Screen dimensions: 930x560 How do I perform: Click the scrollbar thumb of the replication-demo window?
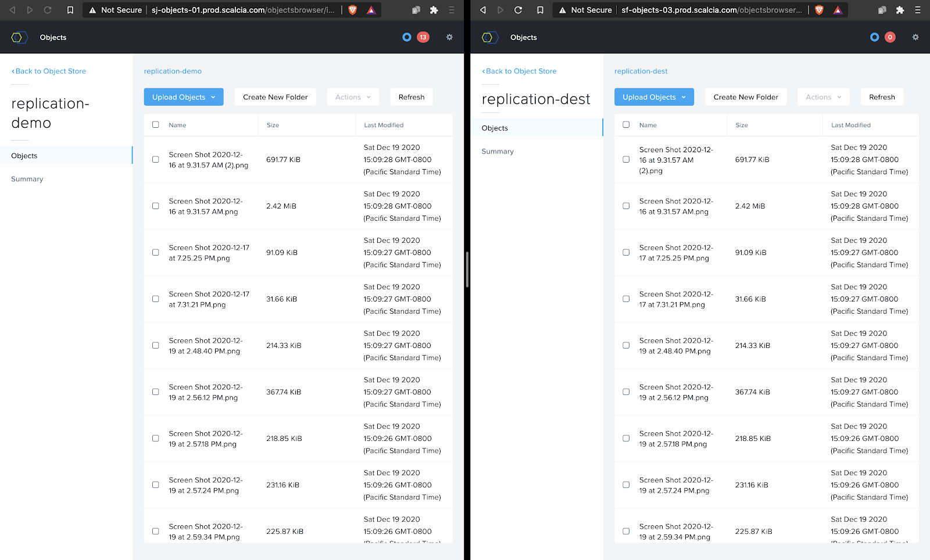tap(467, 269)
